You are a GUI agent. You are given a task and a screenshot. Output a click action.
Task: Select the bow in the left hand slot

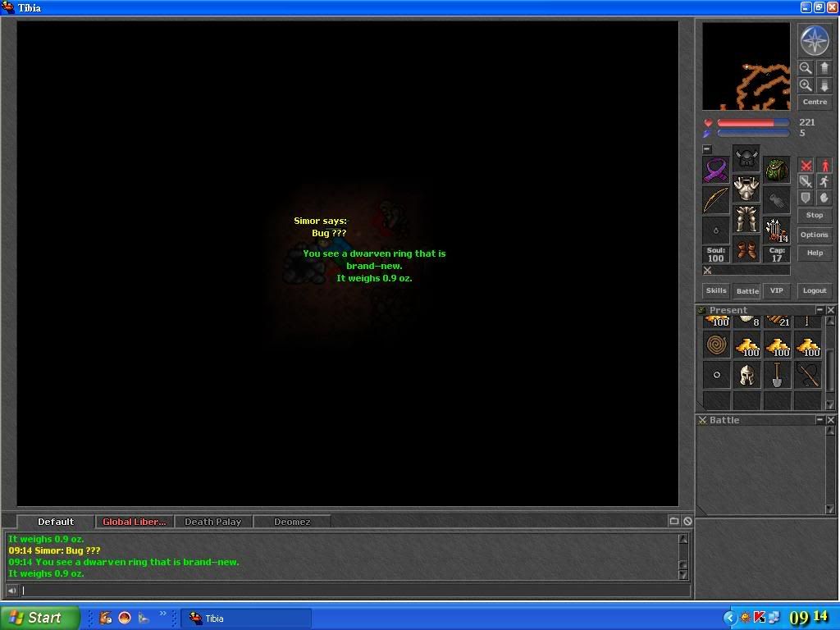coord(715,200)
